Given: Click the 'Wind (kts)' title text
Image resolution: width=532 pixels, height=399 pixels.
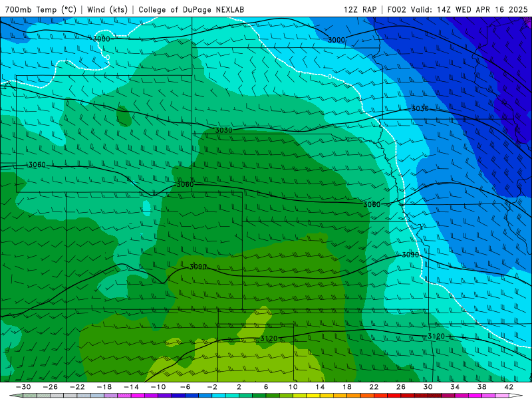Looking at the screenshot, I should pyautogui.click(x=107, y=9).
